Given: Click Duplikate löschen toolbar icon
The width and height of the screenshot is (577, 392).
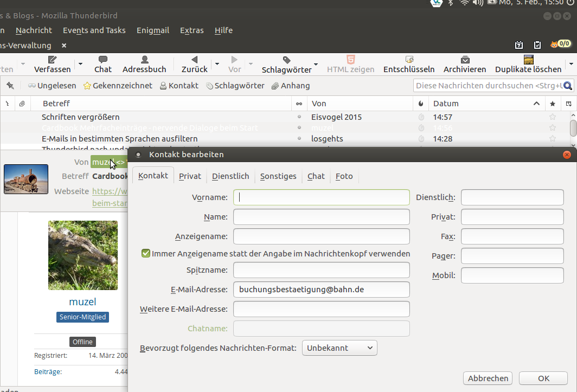Looking at the screenshot, I should [528, 60].
